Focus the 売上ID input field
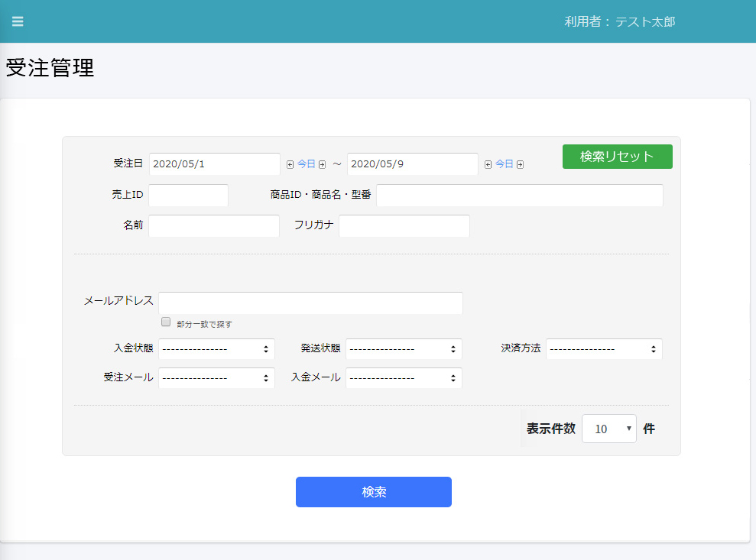The image size is (756, 560). click(x=188, y=196)
